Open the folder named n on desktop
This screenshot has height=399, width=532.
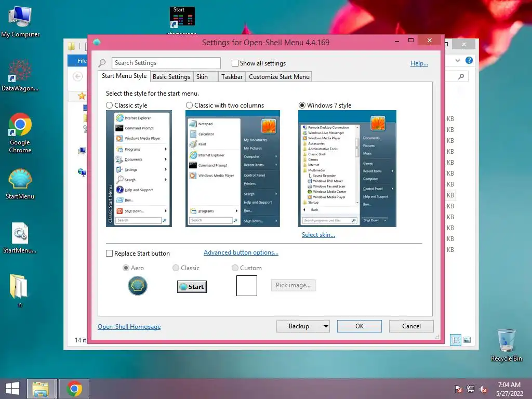tap(19, 290)
